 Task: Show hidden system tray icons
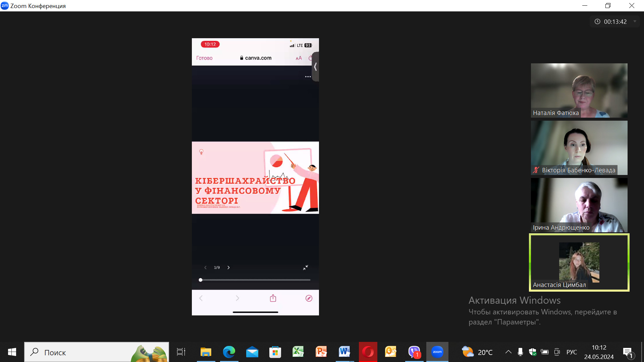(x=508, y=352)
